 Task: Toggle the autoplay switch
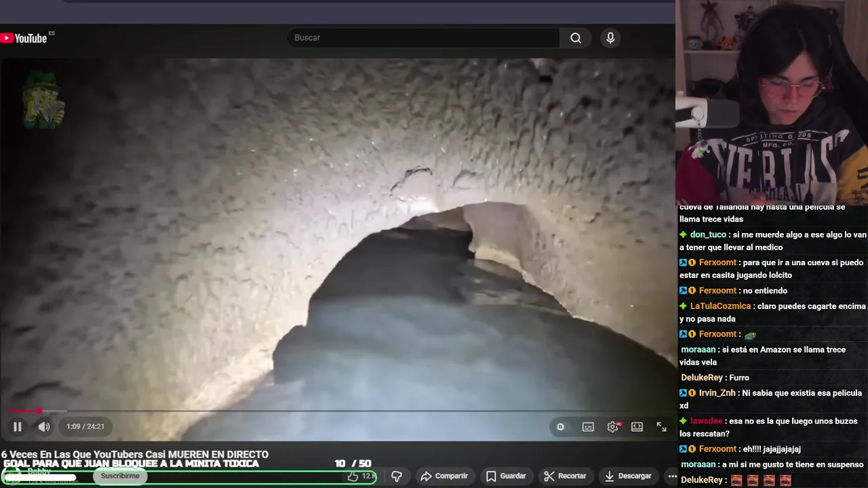560,426
